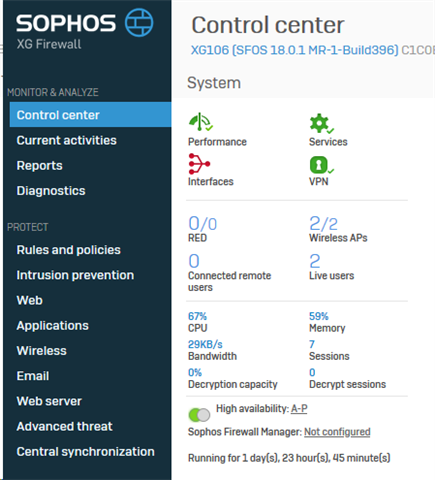Open the red Interfaces status icon
The width and height of the screenshot is (435, 480).
(199, 164)
